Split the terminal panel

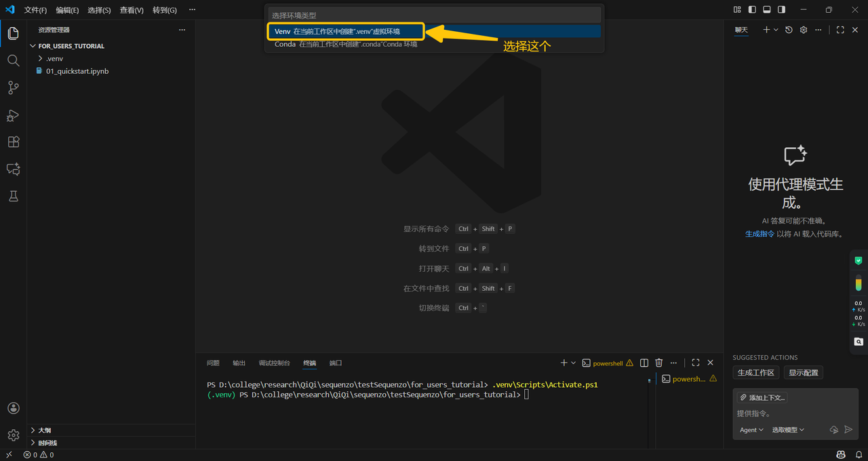coord(644,363)
